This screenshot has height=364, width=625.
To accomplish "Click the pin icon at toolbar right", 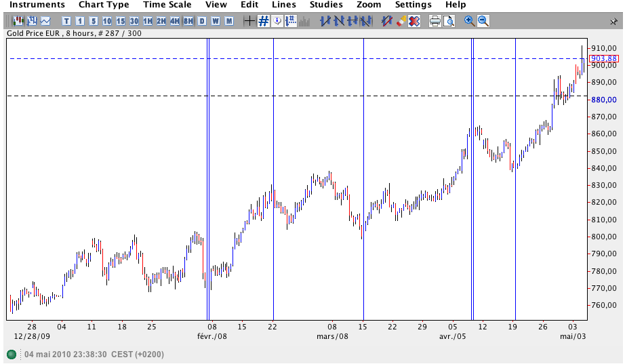I will (613, 22).
